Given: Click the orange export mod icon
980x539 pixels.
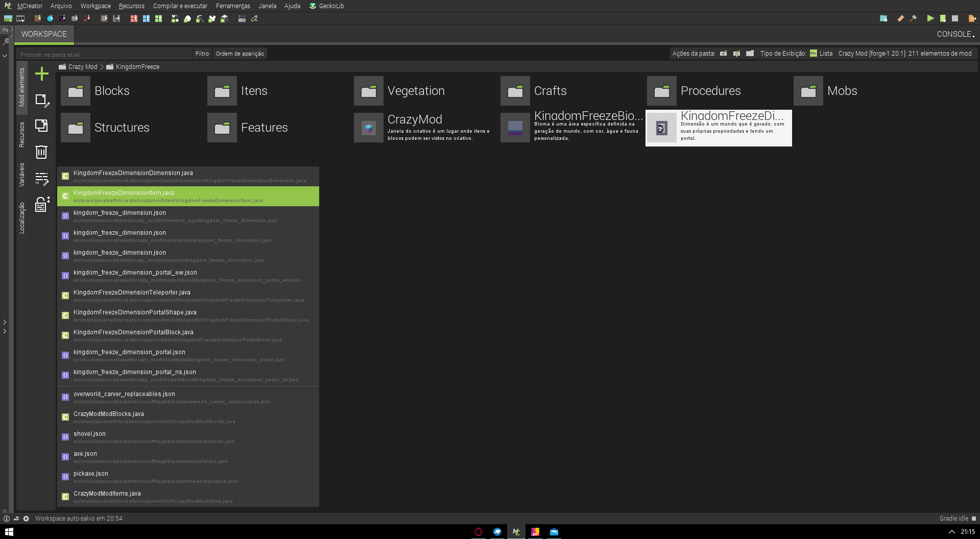Looking at the screenshot, I should [972, 18].
